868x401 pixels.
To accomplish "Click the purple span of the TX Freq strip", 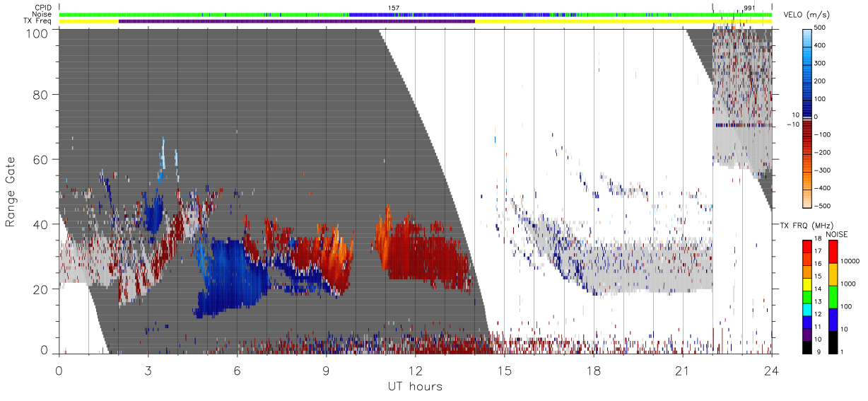I will (297, 21).
